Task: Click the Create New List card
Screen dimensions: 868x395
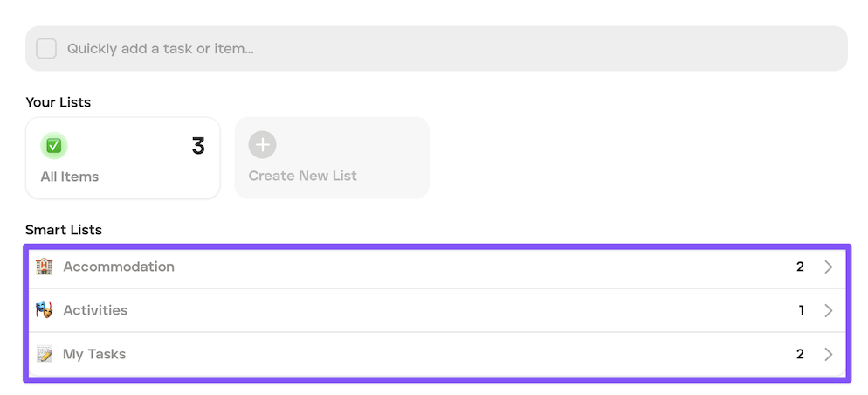Action: coord(332,158)
